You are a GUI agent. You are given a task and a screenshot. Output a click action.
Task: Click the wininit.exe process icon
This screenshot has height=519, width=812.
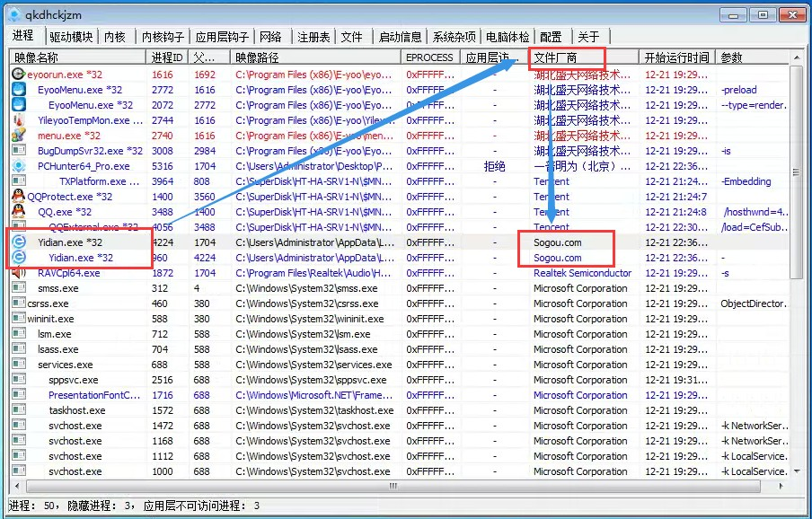19,319
